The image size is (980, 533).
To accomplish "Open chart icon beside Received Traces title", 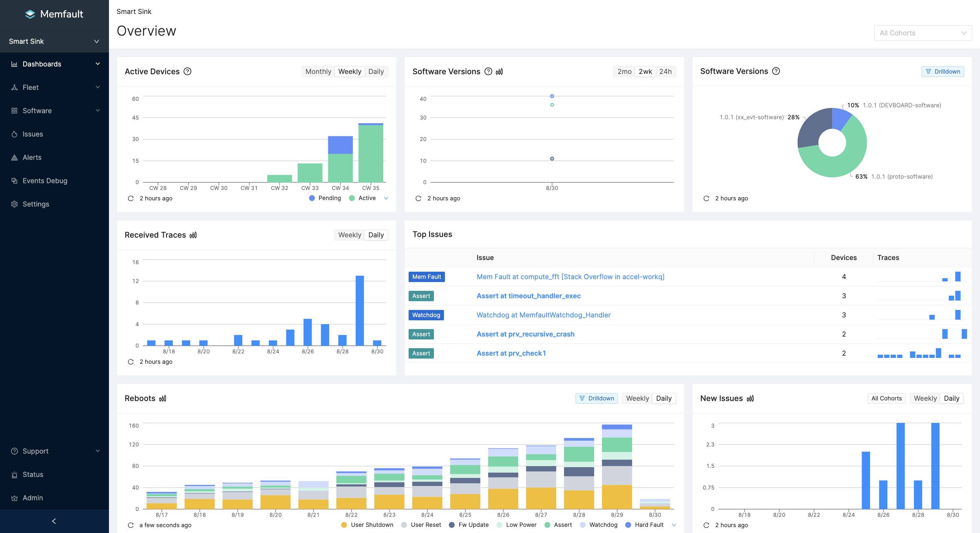I will (x=193, y=235).
